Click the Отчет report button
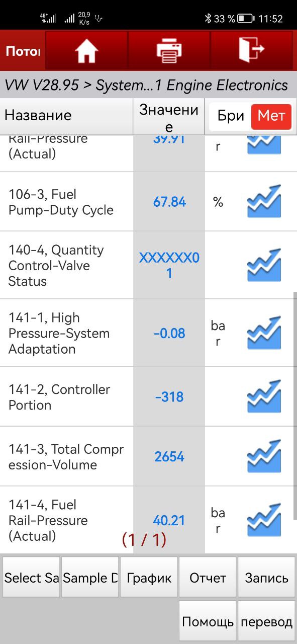297x644 pixels. tap(208, 578)
